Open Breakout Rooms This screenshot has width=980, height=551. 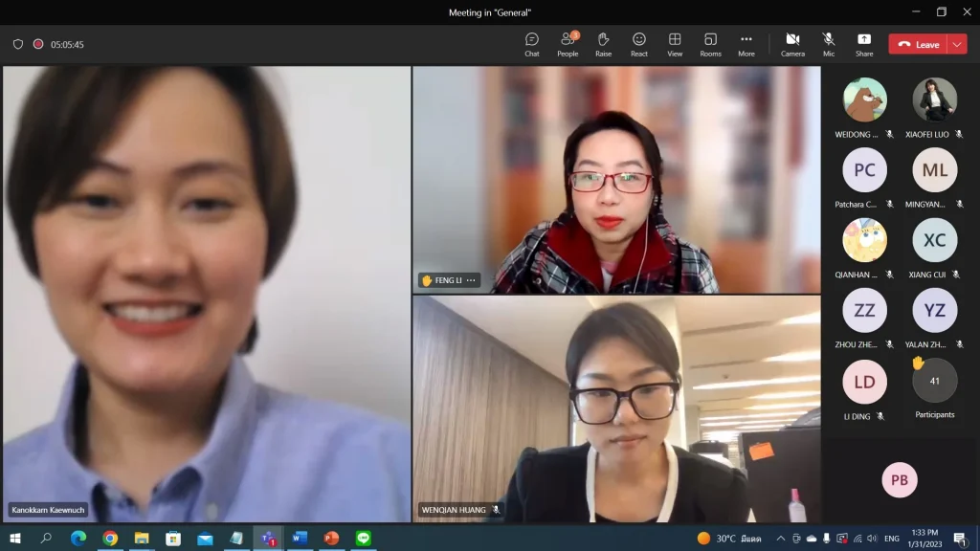[x=710, y=44]
